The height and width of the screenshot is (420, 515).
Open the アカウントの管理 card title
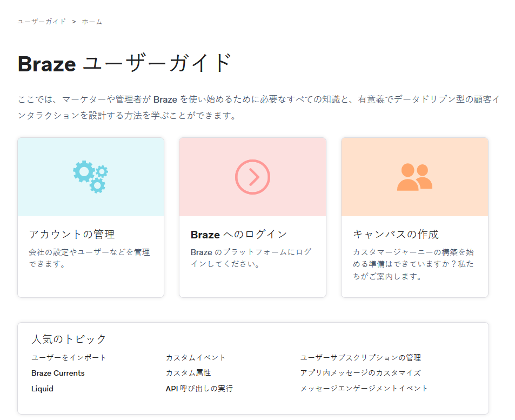pyautogui.click(x=72, y=234)
